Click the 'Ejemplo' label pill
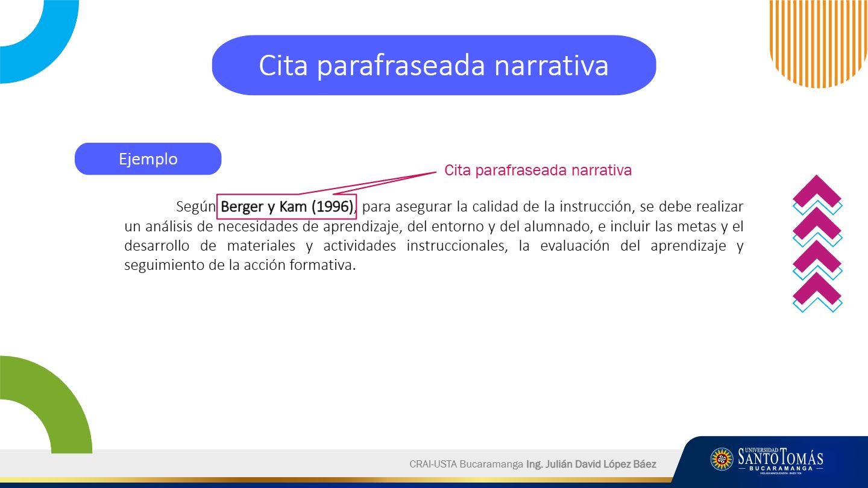 (x=148, y=159)
